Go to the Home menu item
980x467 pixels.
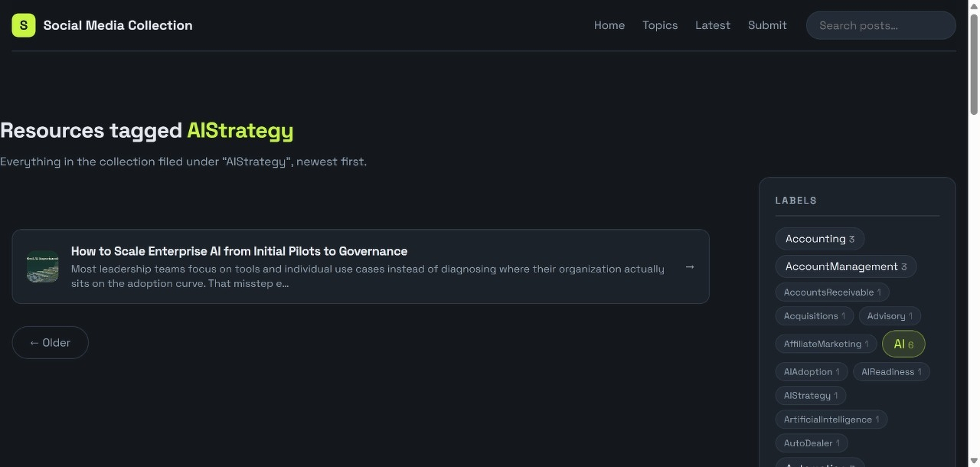pyautogui.click(x=609, y=25)
